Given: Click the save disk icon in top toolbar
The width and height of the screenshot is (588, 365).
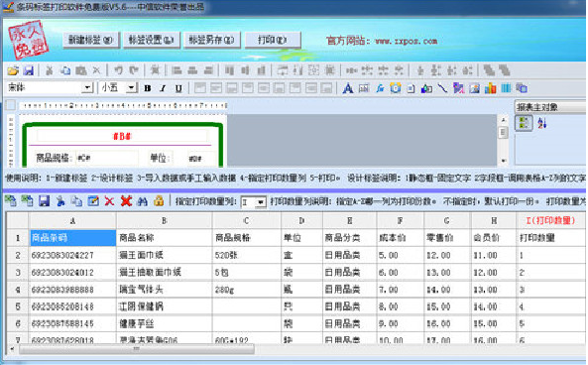Looking at the screenshot, I should [x=29, y=70].
